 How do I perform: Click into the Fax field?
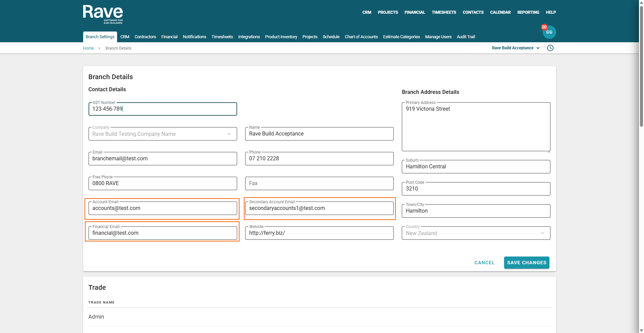click(319, 183)
